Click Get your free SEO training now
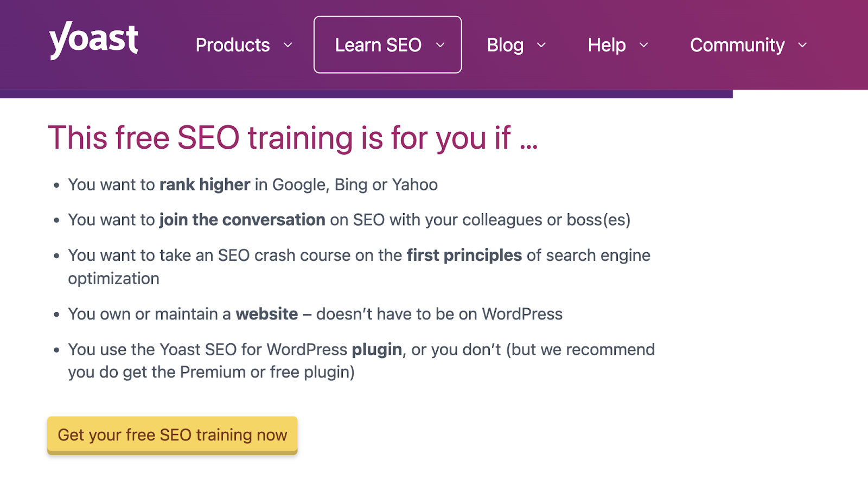The height and width of the screenshot is (486, 868). click(x=172, y=434)
